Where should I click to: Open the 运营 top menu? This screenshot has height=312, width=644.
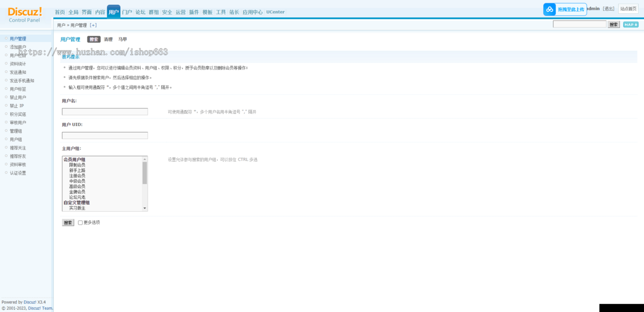181,12
